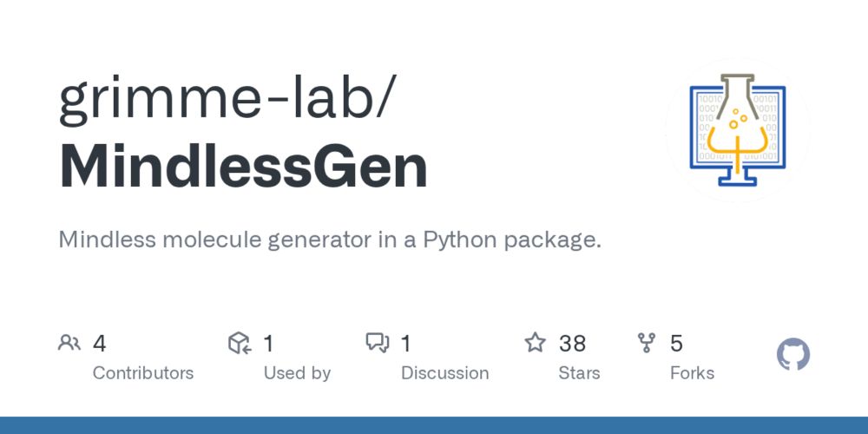Click the Discussion speech bubbles icon
Image resolution: width=868 pixels, height=434 pixels.
pyautogui.click(x=378, y=344)
